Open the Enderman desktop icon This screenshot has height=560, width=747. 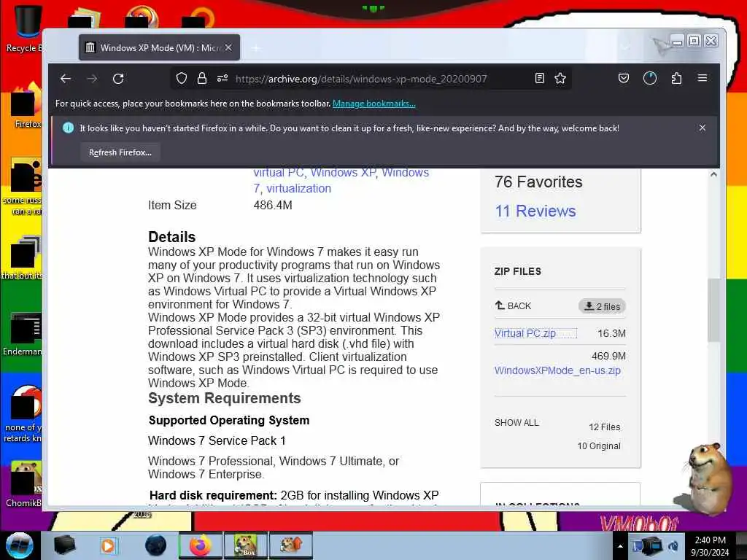coord(23,335)
